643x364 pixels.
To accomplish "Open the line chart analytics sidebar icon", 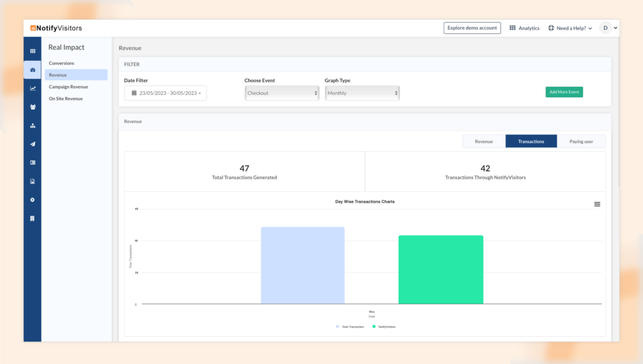I will click(x=33, y=88).
